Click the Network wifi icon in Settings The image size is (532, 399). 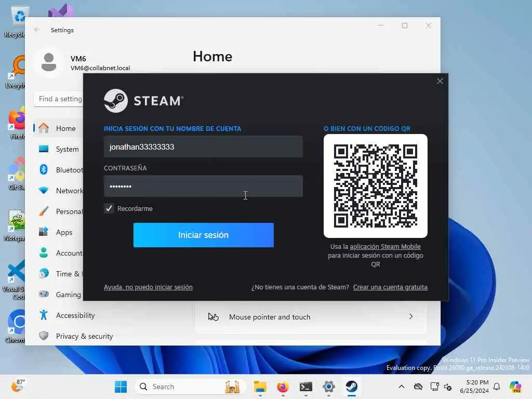coord(44,190)
